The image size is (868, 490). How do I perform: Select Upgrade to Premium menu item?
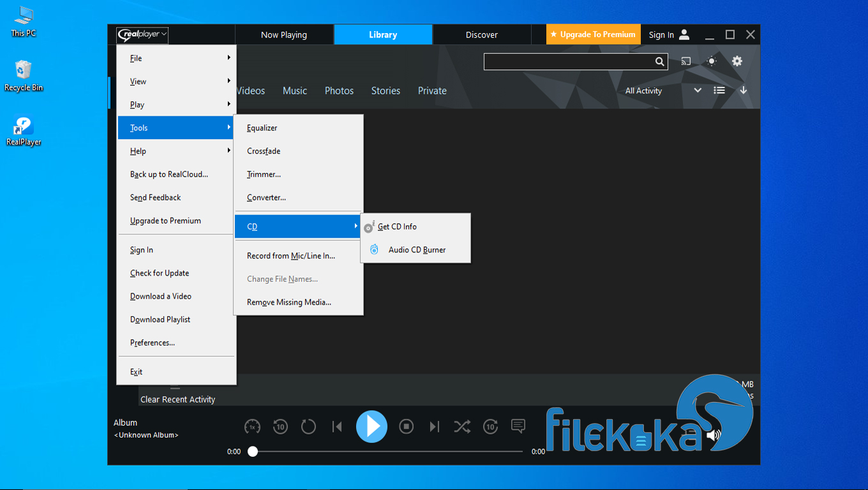coord(176,221)
